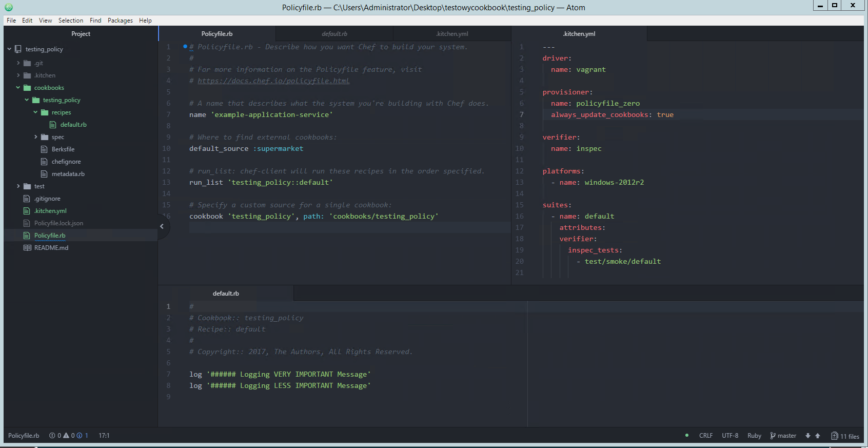Click the Policyfile.rb file icon in tree

27,236
